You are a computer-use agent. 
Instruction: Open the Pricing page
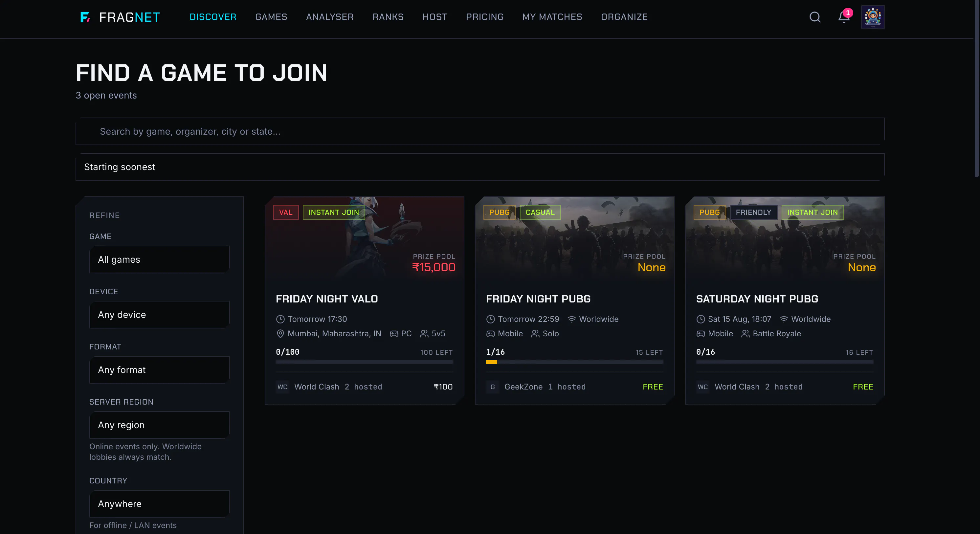(485, 17)
